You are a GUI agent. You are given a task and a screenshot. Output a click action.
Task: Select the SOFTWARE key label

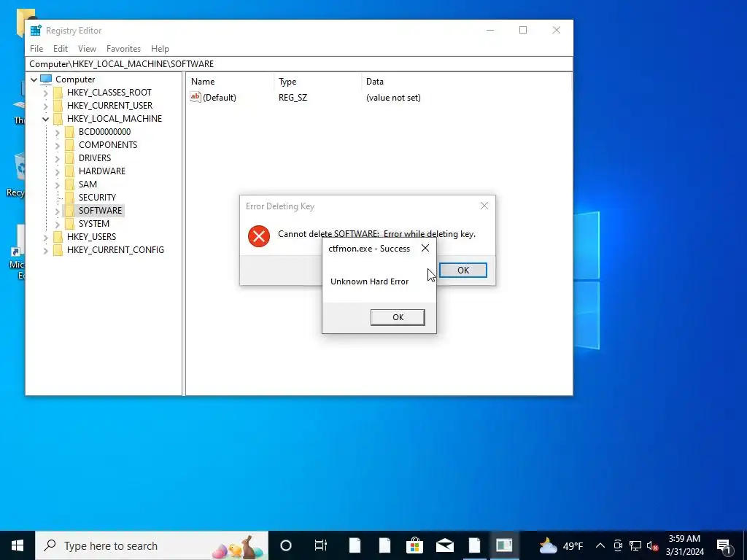pyautogui.click(x=100, y=211)
